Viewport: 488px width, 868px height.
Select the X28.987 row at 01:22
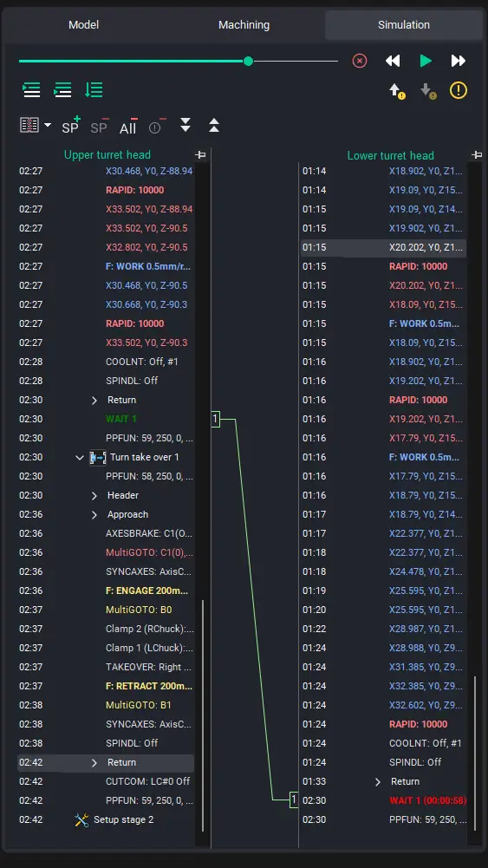tap(383, 629)
